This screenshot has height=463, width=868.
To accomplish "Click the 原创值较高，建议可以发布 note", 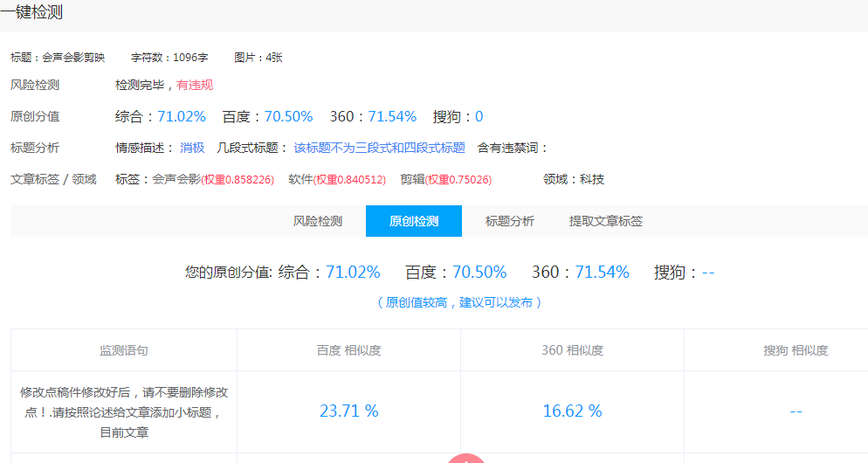I will pyautogui.click(x=459, y=302).
